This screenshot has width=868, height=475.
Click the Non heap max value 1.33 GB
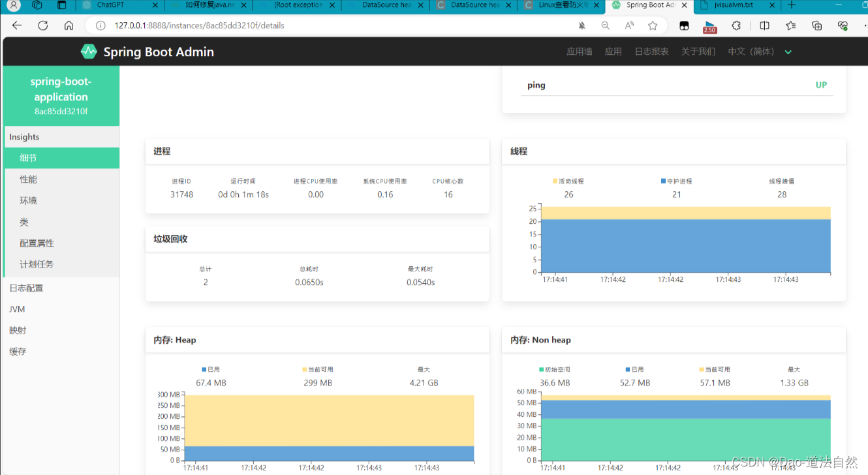point(794,383)
